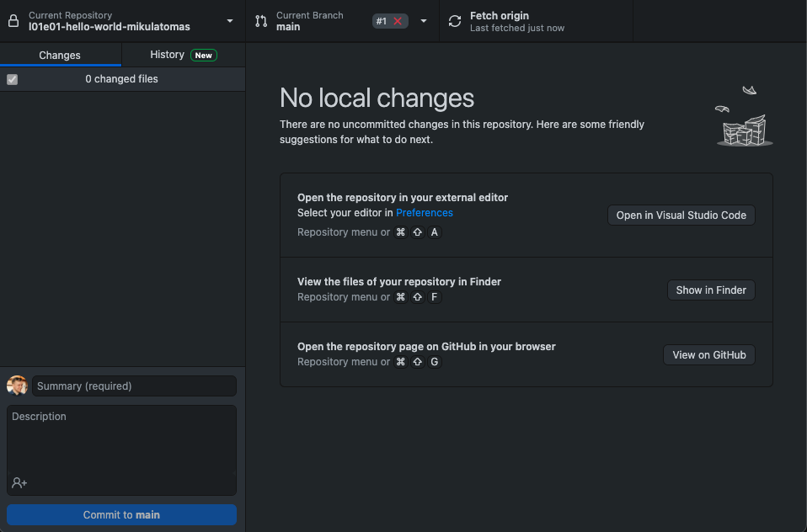Image resolution: width=807 pixels, height=532 pixels.
Task: Toggle the 0 changed files checkbox
Action: (x=13, y=79)
